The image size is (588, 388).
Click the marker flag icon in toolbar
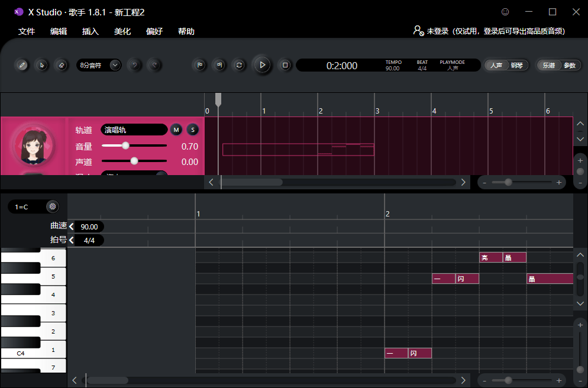pos(199,65)
